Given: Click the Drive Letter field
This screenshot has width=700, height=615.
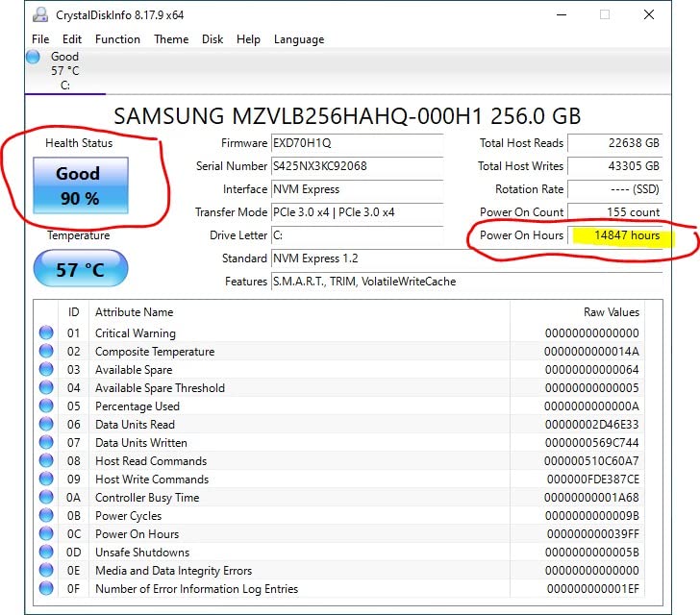Looking at the screenshot, I should click(357, 235).
